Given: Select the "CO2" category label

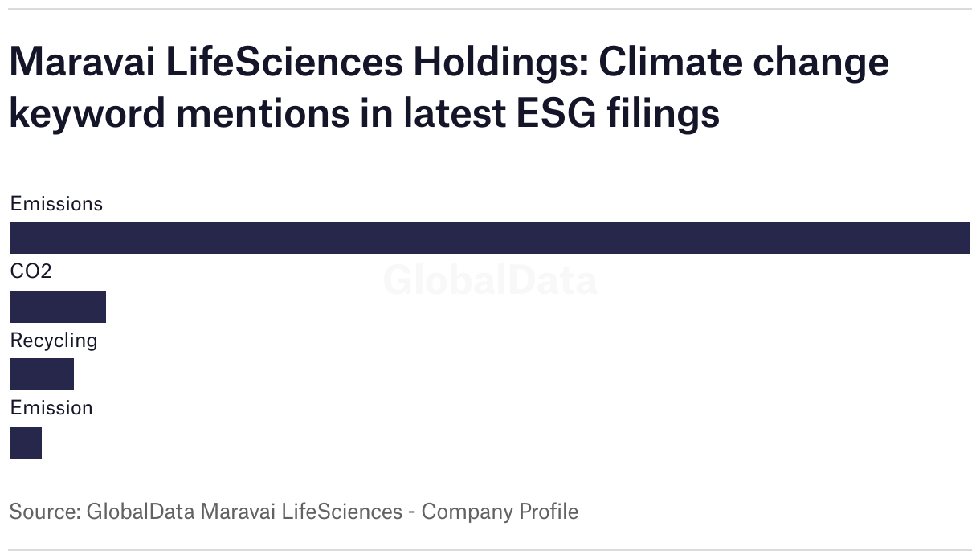Looking at the screenshot, I should 31,271.
